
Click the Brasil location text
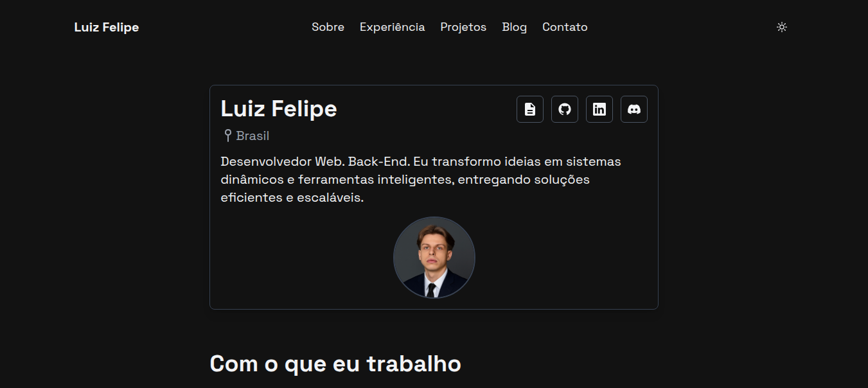point(252,135)
